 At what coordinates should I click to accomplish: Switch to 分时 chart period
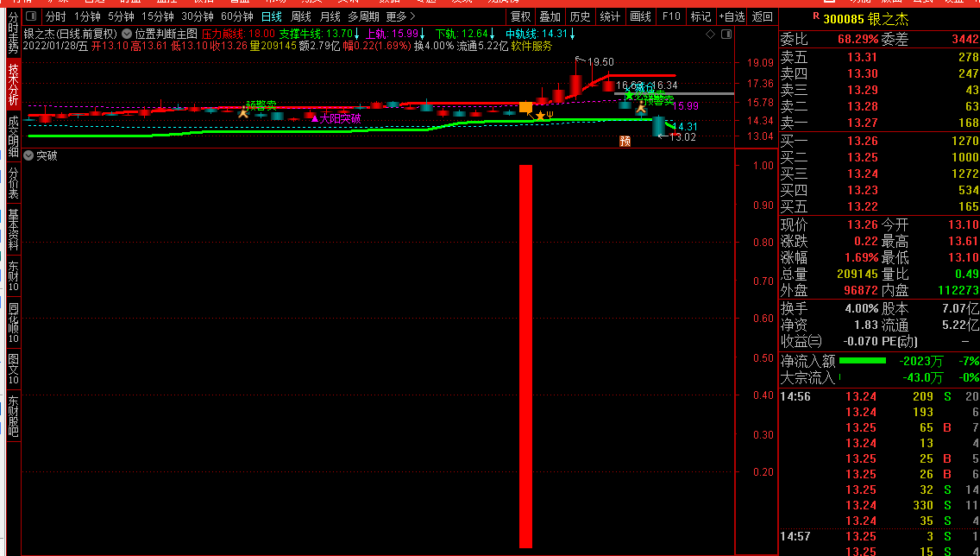55,17
